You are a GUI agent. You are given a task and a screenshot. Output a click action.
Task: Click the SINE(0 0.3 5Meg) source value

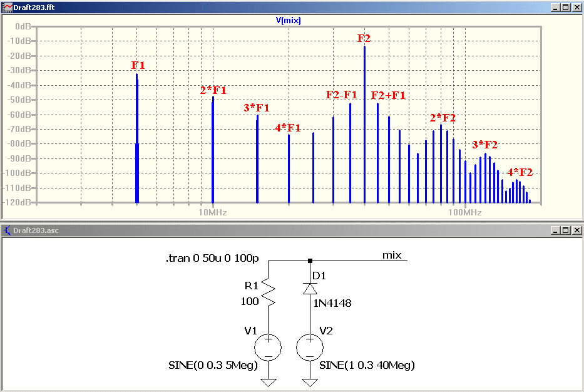[213, 365]
